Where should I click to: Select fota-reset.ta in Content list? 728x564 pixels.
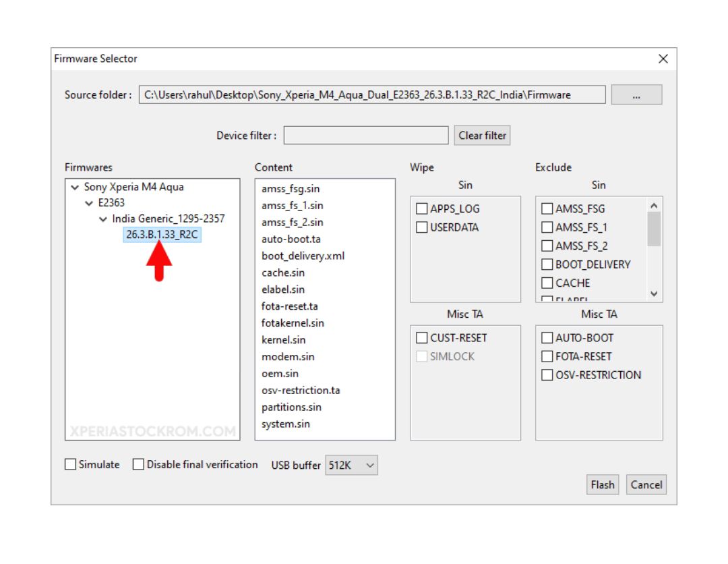pyautogui.click(x=290, y=306)
